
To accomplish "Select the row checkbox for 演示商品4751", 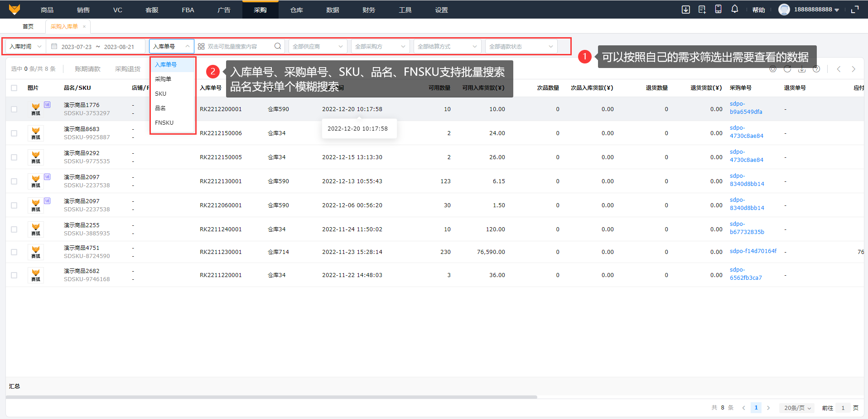I will click(14, 252).
